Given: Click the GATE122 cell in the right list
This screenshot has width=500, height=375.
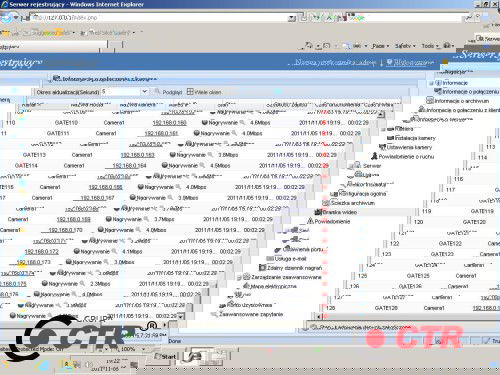Looking at the screenshot, I should 450,244.
